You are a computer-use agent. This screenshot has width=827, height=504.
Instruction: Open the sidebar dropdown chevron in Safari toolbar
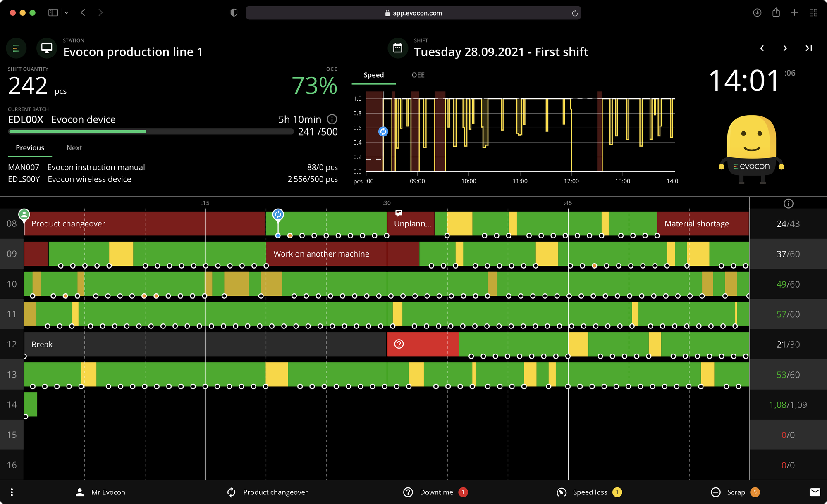66,12
